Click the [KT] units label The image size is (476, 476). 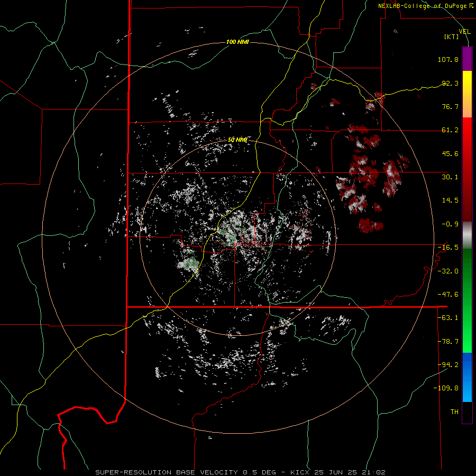[452, 36]
